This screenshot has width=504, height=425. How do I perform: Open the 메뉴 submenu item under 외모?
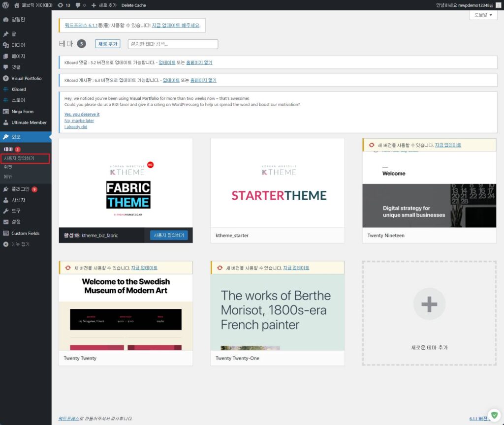click(8, 177)
